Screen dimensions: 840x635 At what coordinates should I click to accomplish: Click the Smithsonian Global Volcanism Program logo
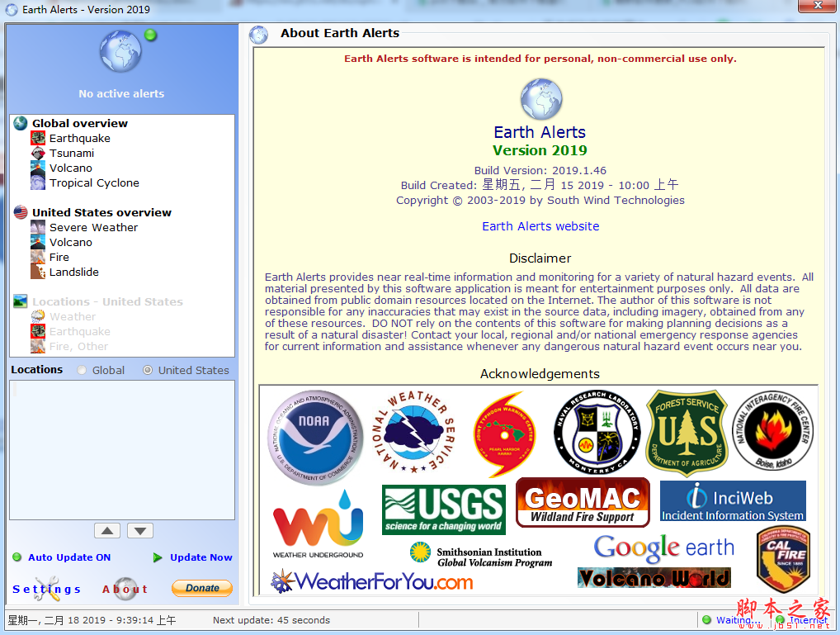click(481, 556)
